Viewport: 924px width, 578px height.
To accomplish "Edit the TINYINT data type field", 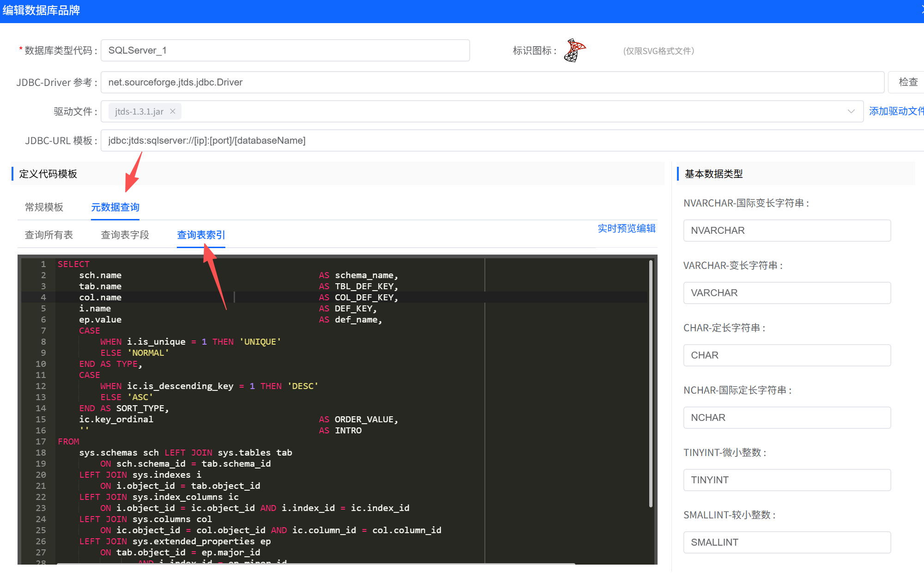I will point(786,480).
